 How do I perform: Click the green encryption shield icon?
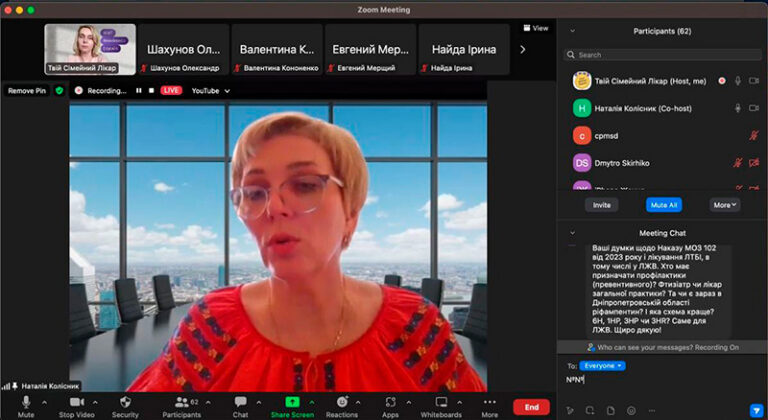point(60,90)
